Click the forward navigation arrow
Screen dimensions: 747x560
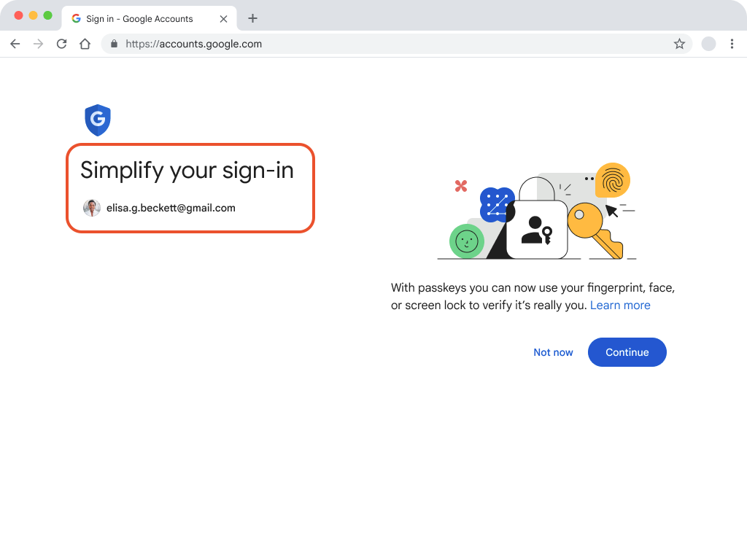38,44
